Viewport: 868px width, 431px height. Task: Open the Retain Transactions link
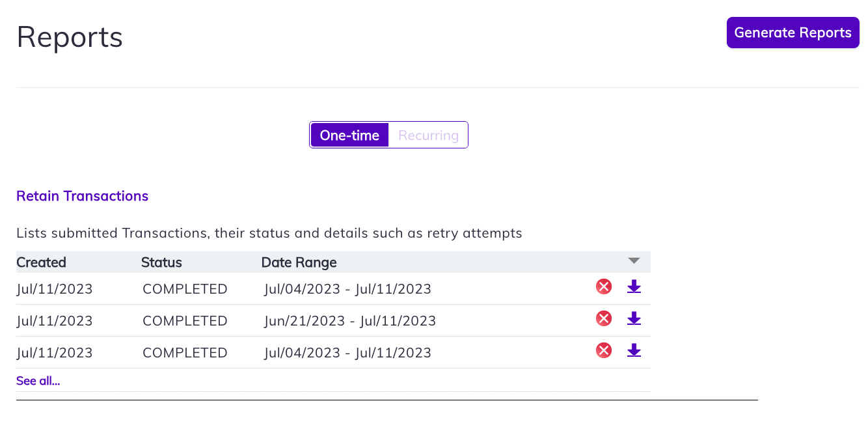(x=82, y=196)
